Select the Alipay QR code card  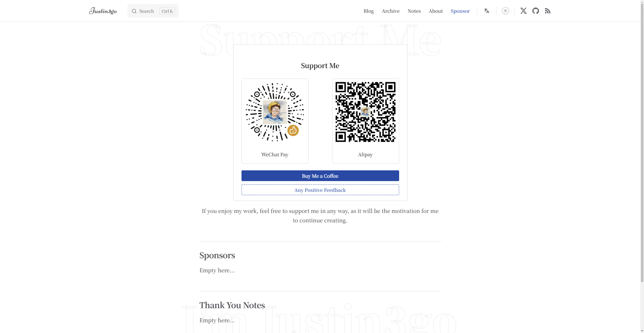(x=365, y=121)
